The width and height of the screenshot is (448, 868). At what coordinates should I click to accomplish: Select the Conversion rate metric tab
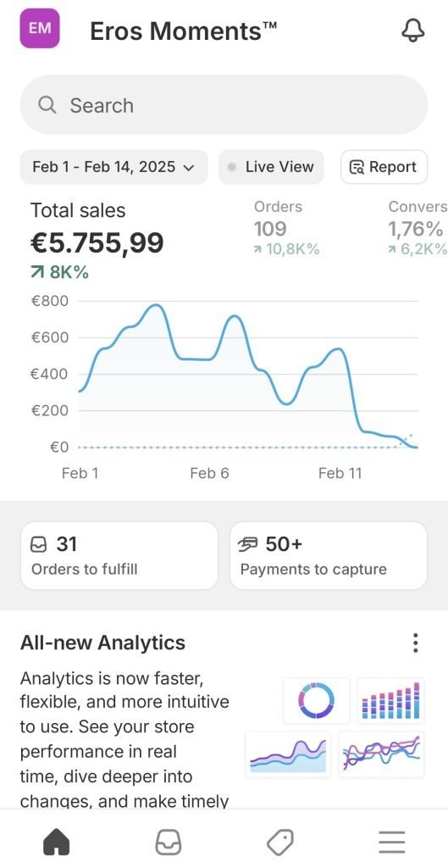click(417, 228)
